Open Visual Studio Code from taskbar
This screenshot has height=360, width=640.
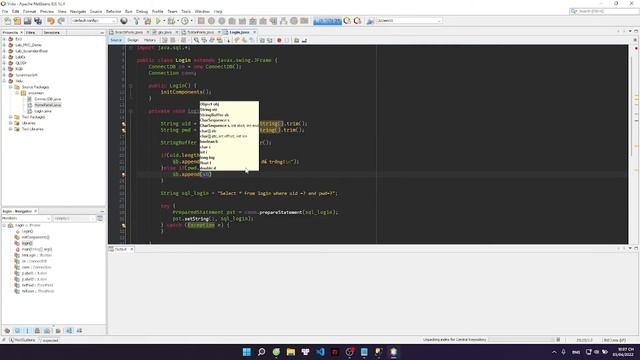pos(320,352)
